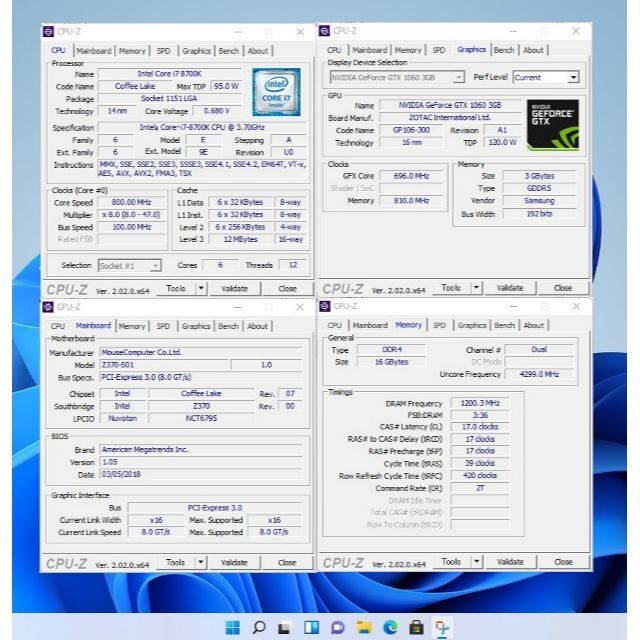Viewport: 640px width, 640px height.
Task: Open Tools dropdown arrow in Memory tab window
Action: (x=477, y=562)
